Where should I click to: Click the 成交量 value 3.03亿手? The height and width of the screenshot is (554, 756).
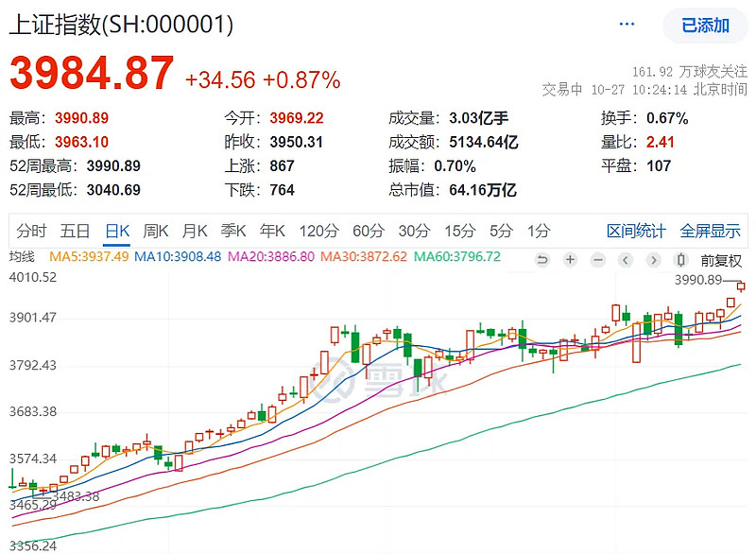click(x=479, y=118)
